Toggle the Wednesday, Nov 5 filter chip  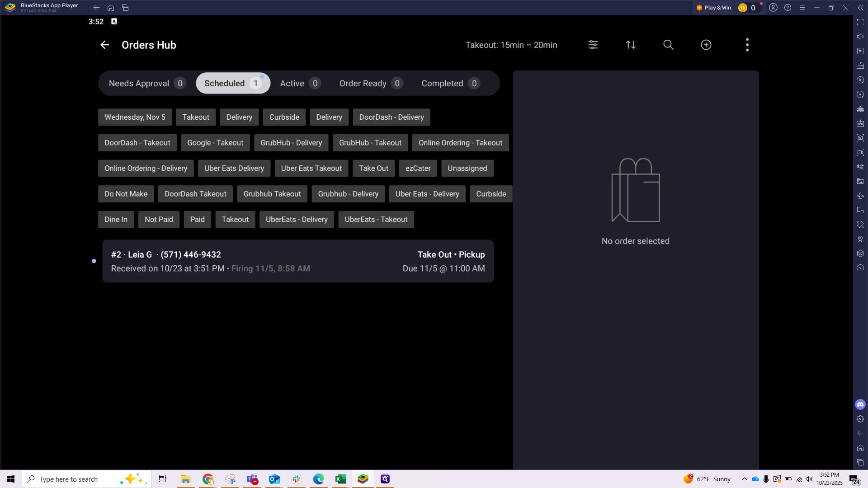(x=135, y=117)
